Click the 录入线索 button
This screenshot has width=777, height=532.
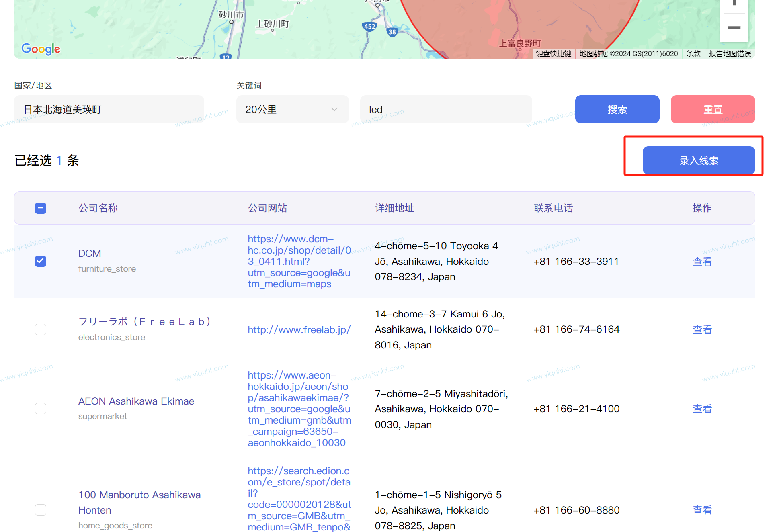(699, 160)
